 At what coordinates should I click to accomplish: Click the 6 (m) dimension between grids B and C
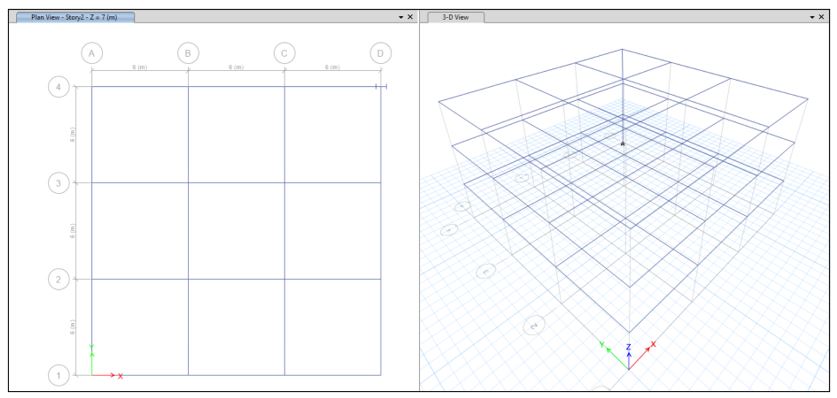tap(236, 67)
